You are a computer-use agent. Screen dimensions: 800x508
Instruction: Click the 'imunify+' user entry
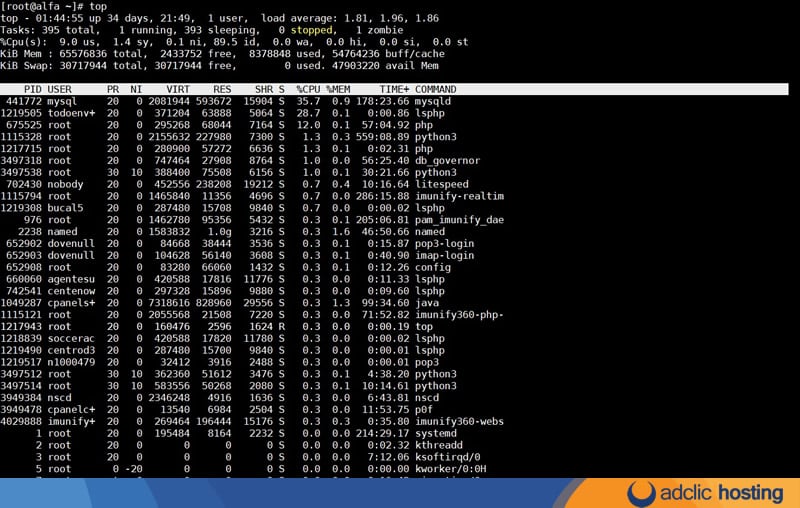click(x=71, y=421)
